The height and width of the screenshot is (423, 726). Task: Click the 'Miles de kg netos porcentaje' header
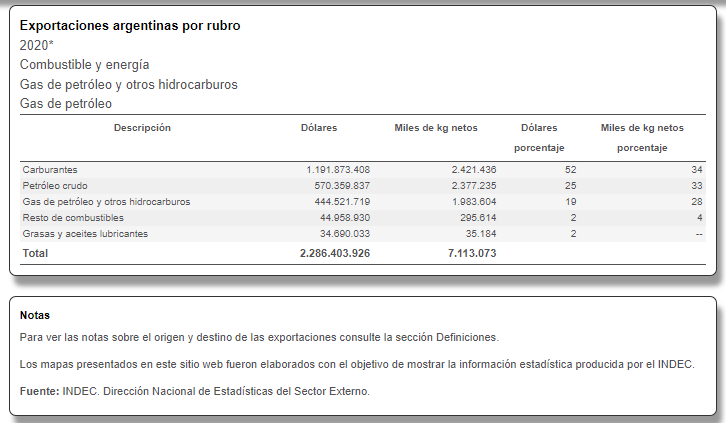[x=641, y=138]
